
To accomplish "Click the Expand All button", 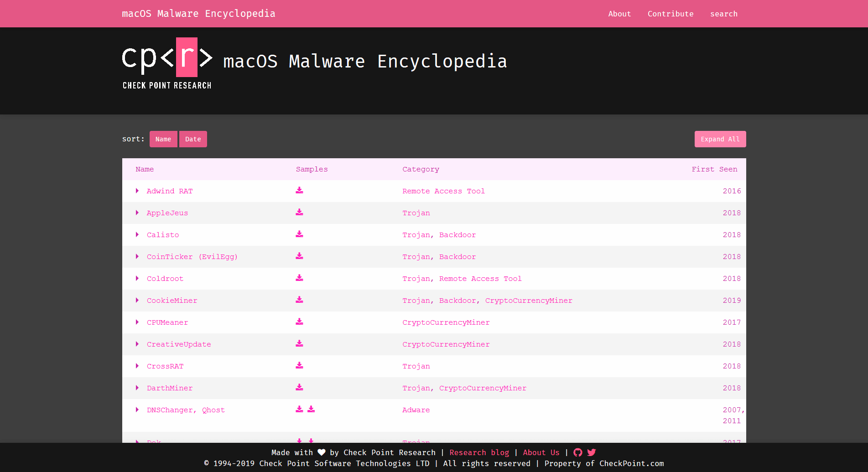I will [720, 139].
